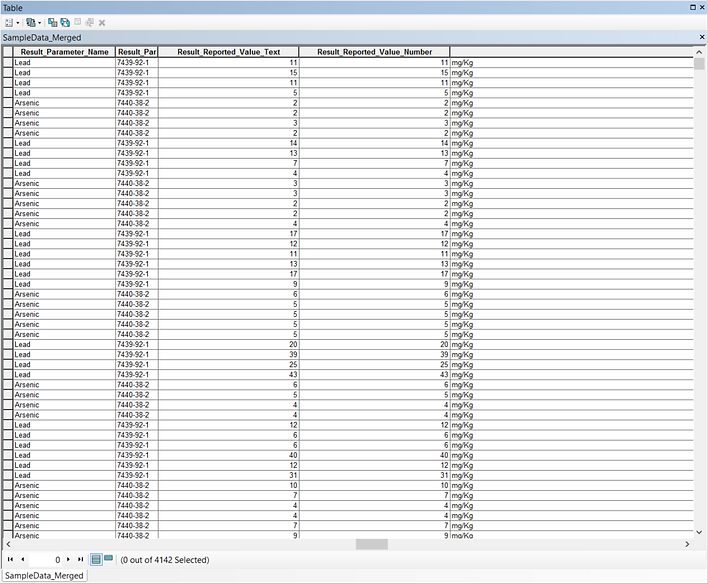Click the SampleData_Merged title above the table

pos(42,37)
